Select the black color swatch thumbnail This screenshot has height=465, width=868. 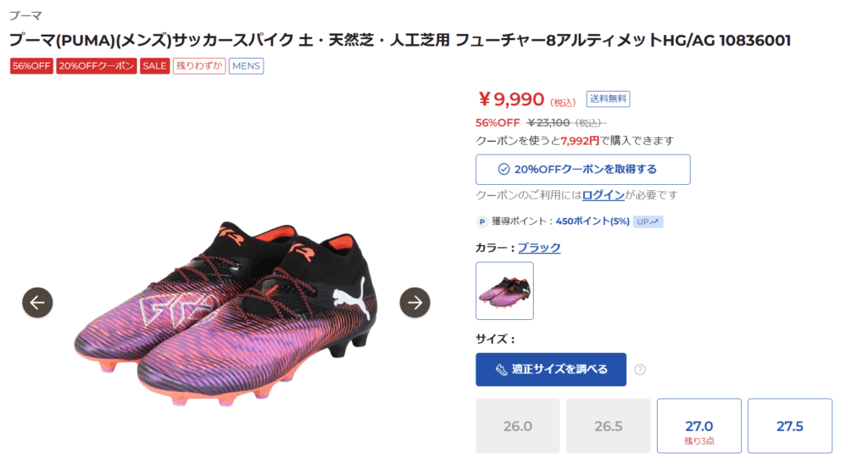[504, 291]
